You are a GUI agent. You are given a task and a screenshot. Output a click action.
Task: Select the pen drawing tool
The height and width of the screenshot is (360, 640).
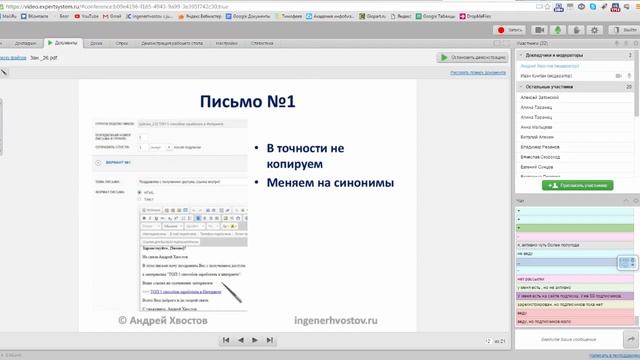(4, 72)
